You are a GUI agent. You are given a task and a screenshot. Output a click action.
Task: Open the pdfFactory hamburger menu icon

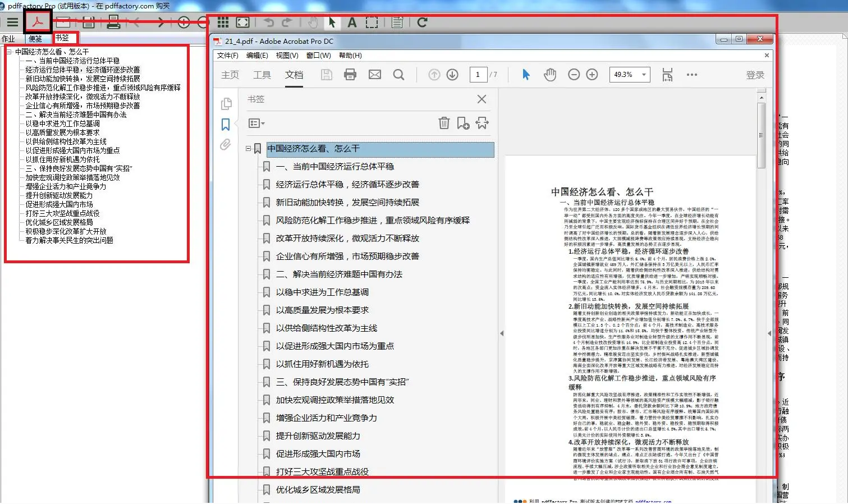tap(12, 22)
